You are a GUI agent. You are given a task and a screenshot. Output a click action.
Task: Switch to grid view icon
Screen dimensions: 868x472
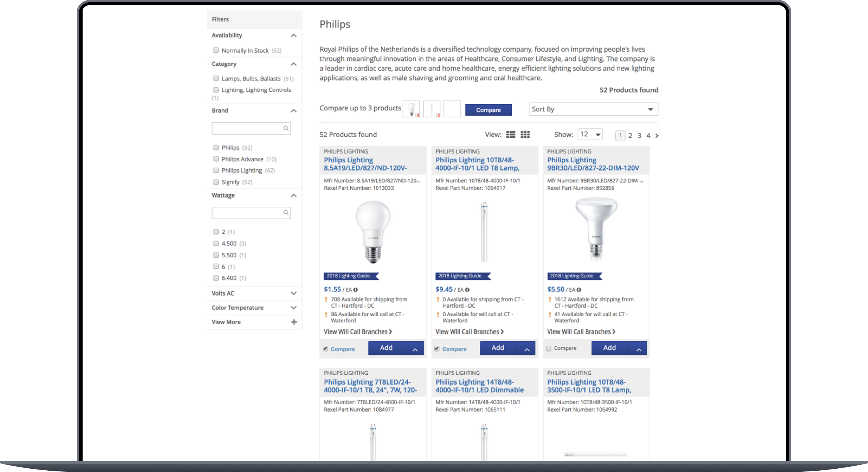[x=525, y=135]
